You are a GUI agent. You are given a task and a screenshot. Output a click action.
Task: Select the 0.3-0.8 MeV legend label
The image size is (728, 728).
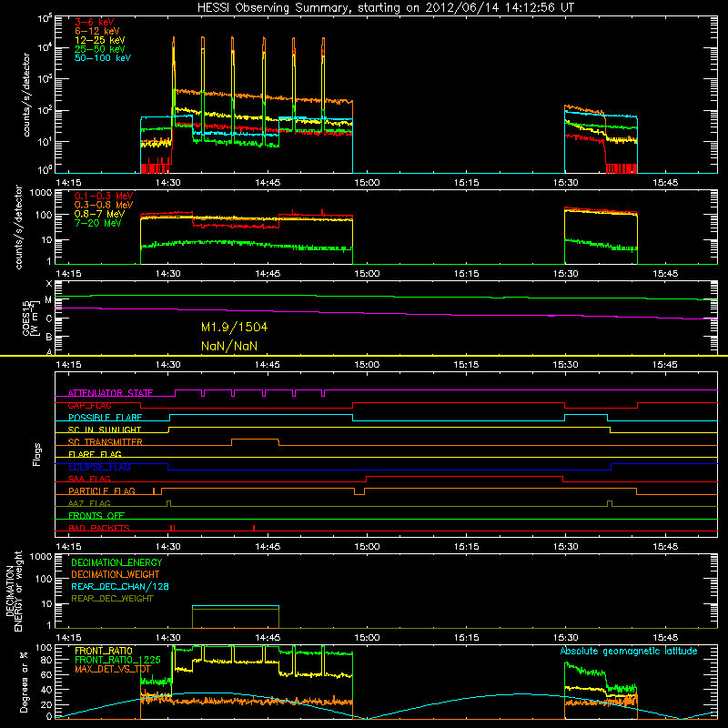point(104,205)
